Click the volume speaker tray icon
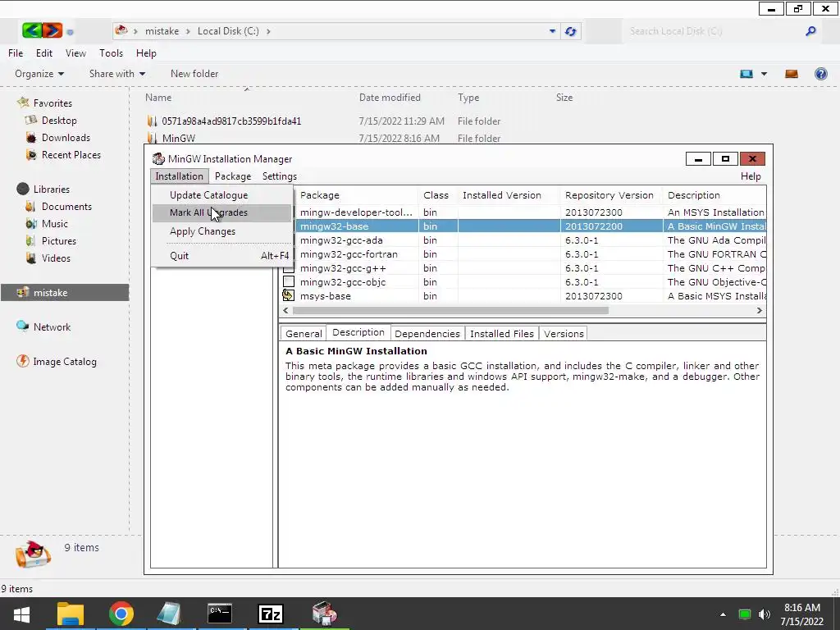 point(765,614)
